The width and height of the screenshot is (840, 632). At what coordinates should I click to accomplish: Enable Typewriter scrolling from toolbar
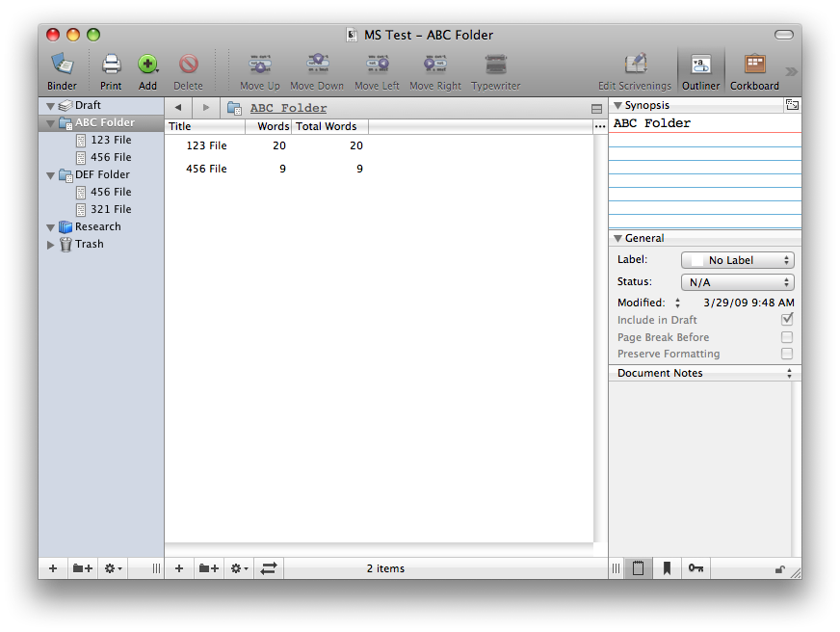(x=495, y=64)
